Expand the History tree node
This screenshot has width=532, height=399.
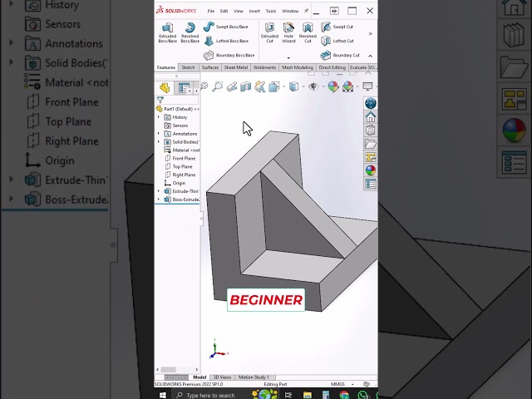point(159,117)
